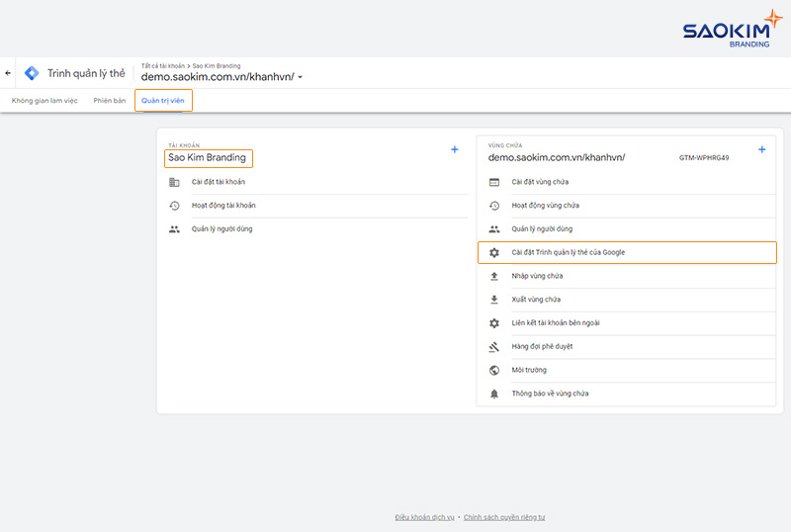Add new account with plus icon

point(455,149)
